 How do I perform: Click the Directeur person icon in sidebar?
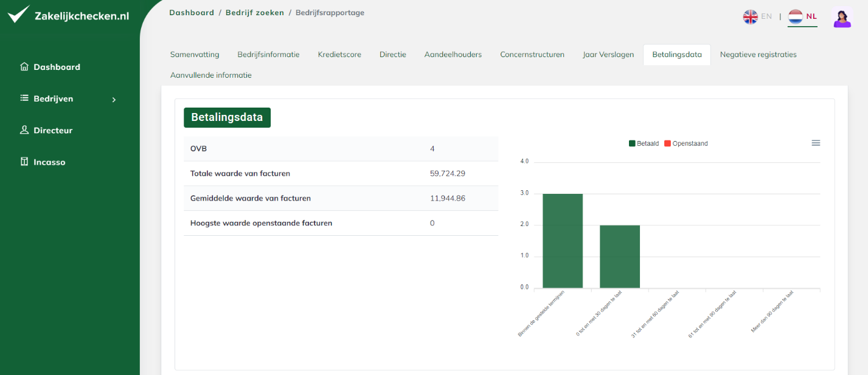tap(24, 130)
